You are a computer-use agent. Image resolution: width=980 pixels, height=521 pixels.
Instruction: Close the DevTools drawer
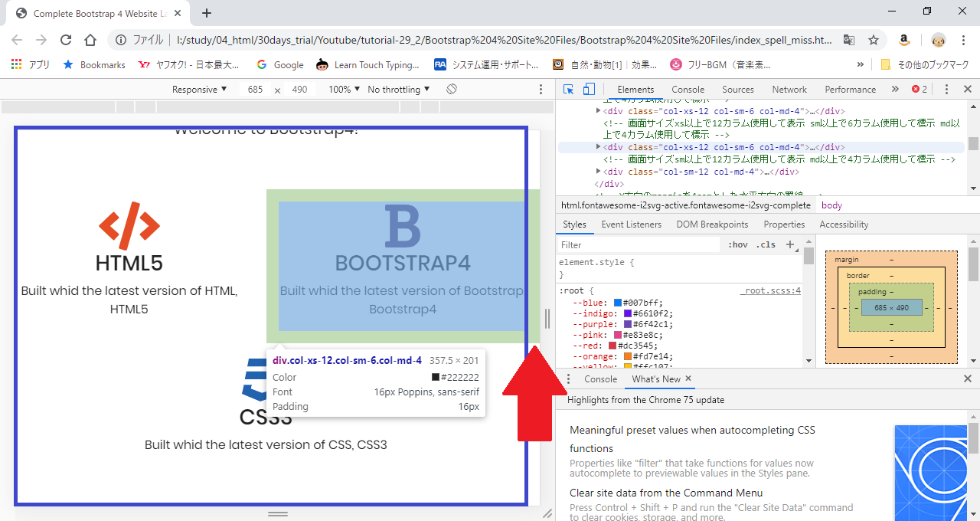(x=968, y=379)
